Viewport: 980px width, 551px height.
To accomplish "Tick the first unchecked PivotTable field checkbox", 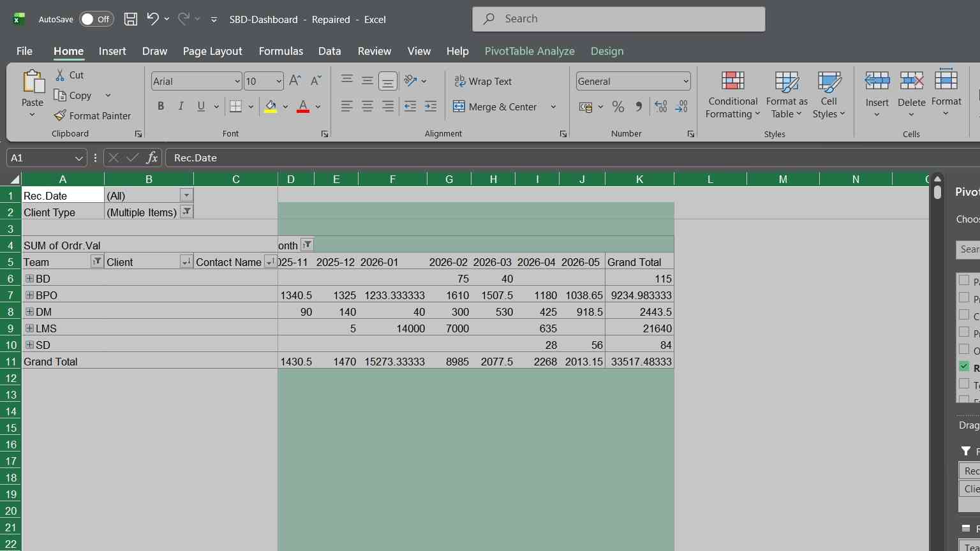I will click(964, 280).
